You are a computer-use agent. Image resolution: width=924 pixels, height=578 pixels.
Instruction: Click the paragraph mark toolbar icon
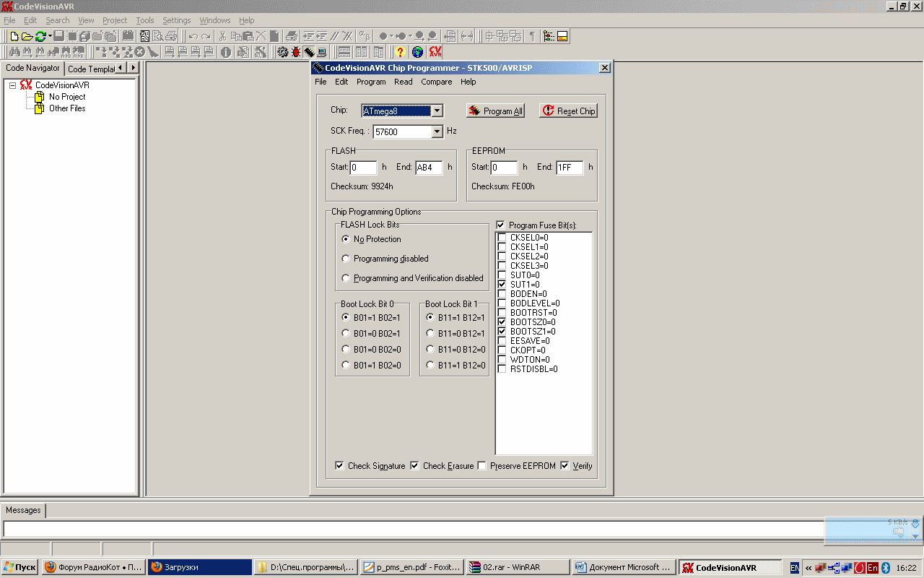[x=533, y=35]
